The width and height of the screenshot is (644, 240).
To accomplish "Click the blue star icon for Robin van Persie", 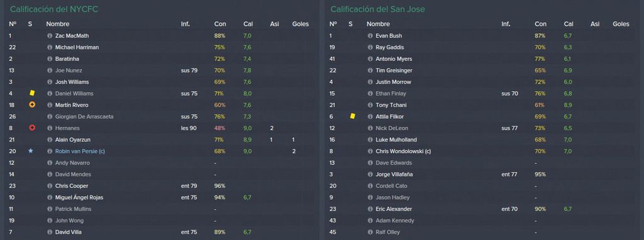I will pos(31,151).
